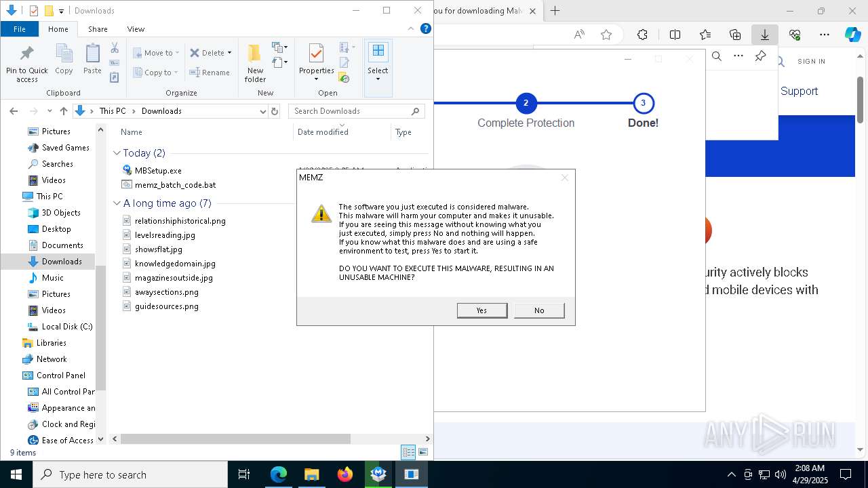Open Windows Start menu

pyautogui.click(x=16, y=474)
